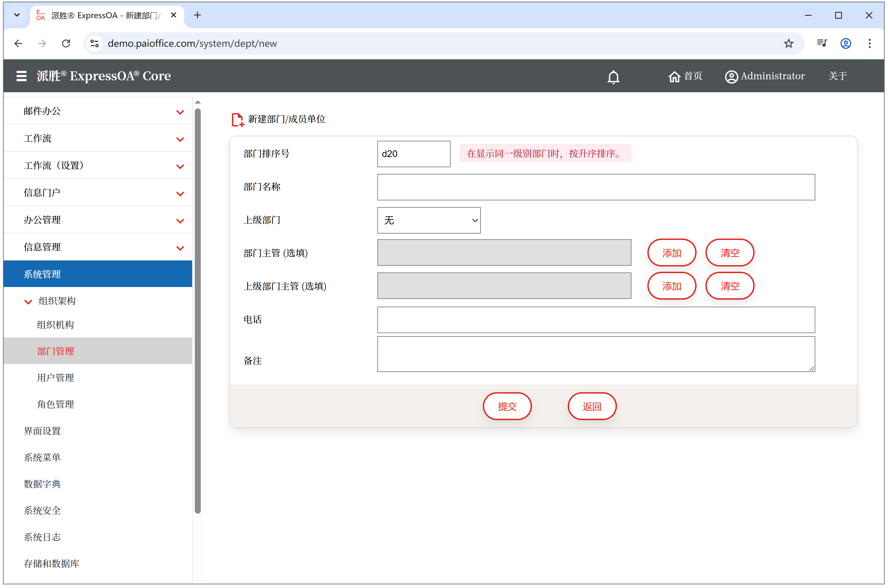Open 角色管理 in the sidebar
This screenshot has height=588, width=888.
[x=55, y=404]
